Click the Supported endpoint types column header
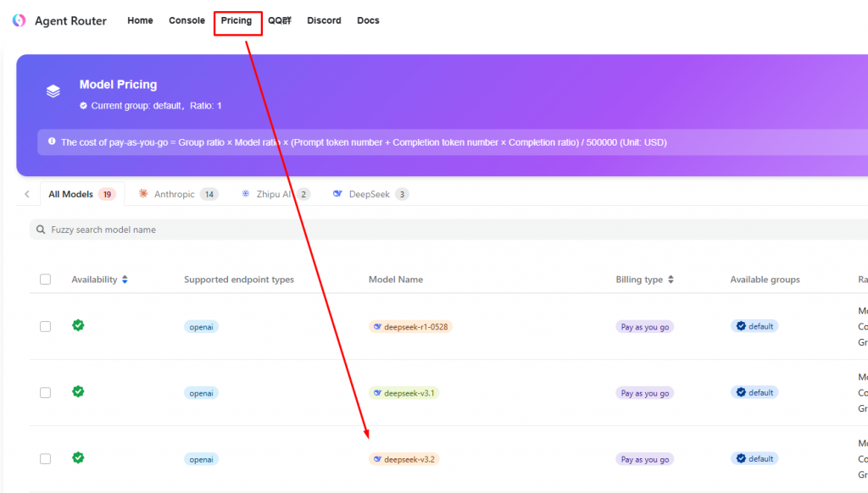The width and height of the screenshot is (868, 493). (239, 280)
